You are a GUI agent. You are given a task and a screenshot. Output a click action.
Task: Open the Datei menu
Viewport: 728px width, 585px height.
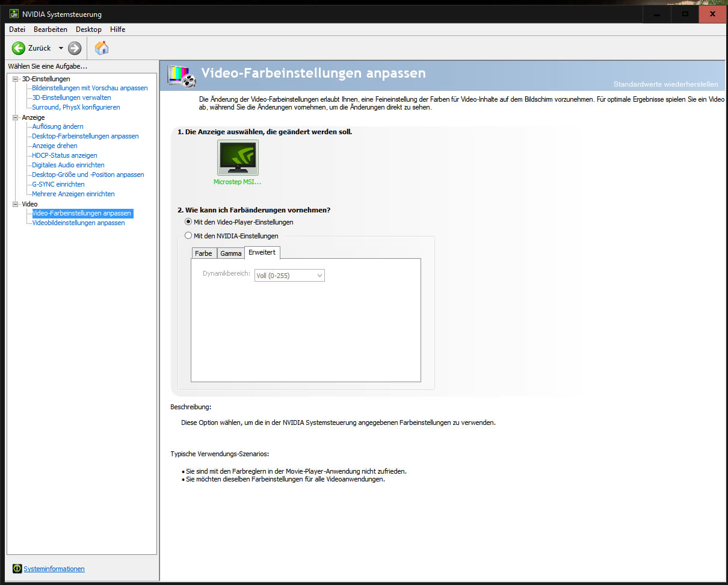[x=17, y=29]
